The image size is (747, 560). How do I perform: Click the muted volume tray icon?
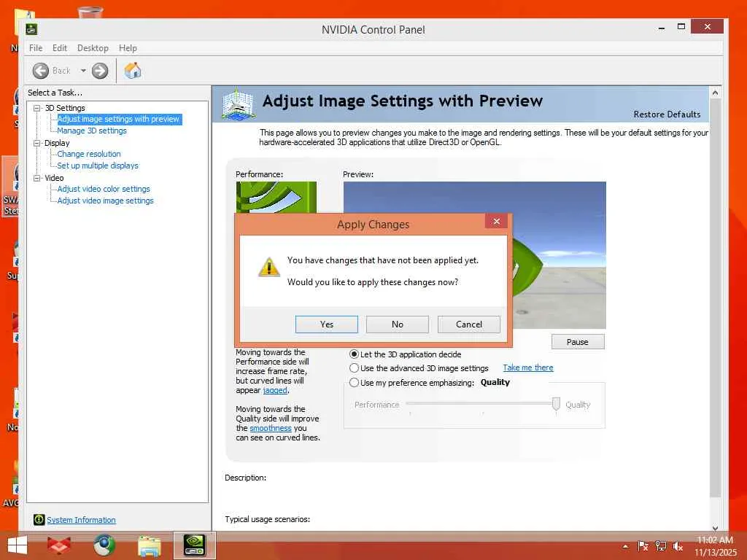click(678, 546)
